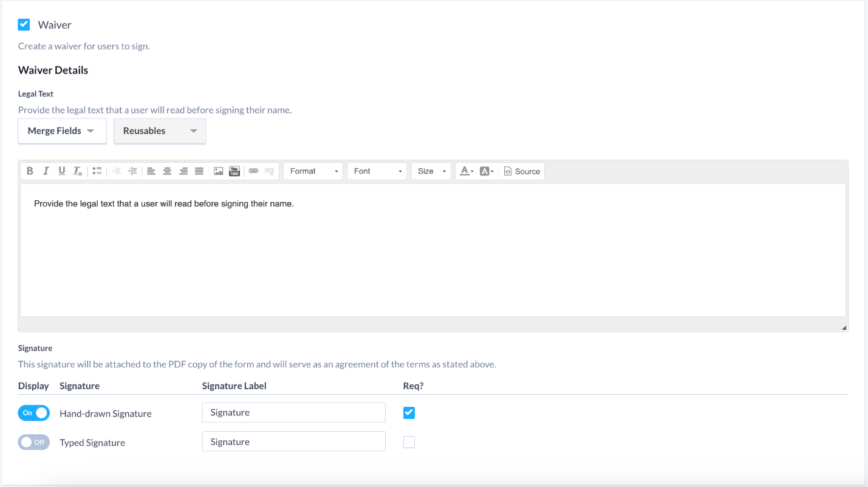Remove text formatting with the clear format icon
Viewport: 868px width, 487px height.
point(77,171)
